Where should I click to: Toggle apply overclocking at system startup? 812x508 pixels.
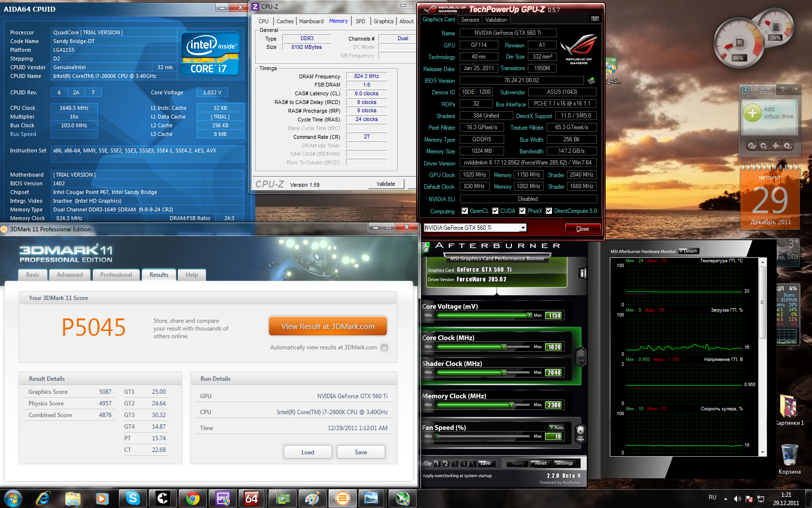click(457, 476)
